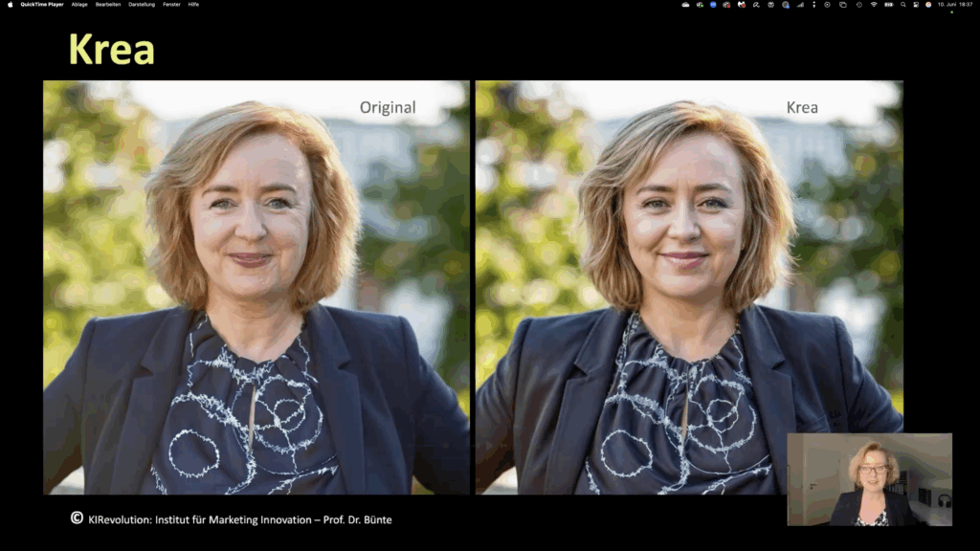This screenshot has height=551, width=980.
Task: Click the Krea label on right photo
Action: coord(802,107)
